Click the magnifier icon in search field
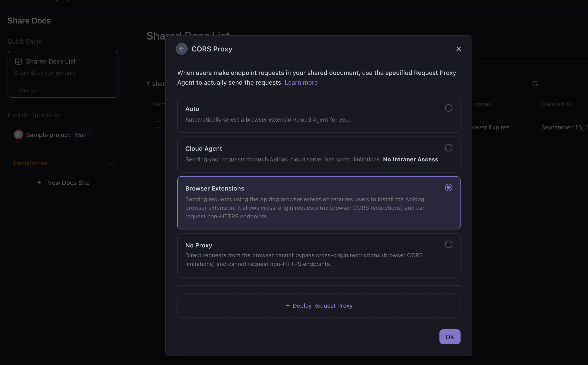Viewport: 588px width, 365px height. pos(535,83)
